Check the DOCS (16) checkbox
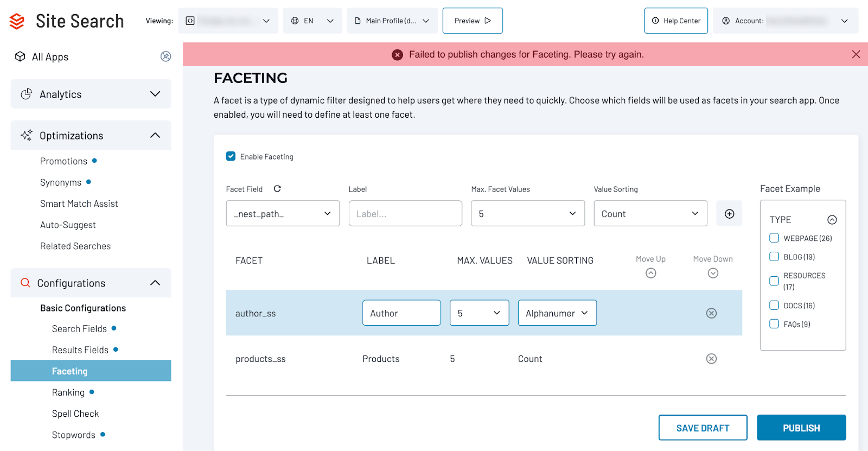 click(x=774, y=305)
